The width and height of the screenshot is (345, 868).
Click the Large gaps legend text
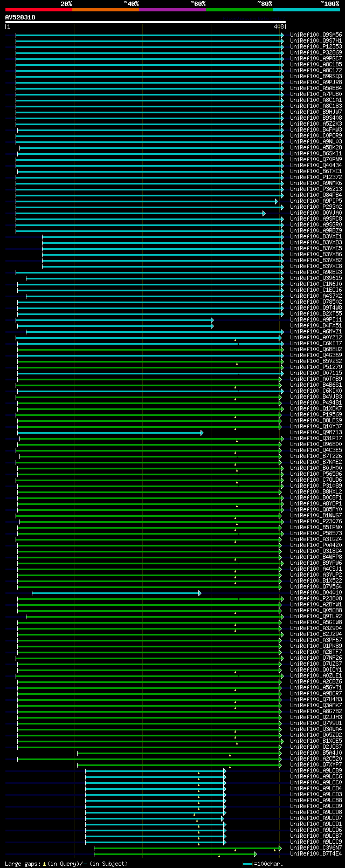point(66,864)
